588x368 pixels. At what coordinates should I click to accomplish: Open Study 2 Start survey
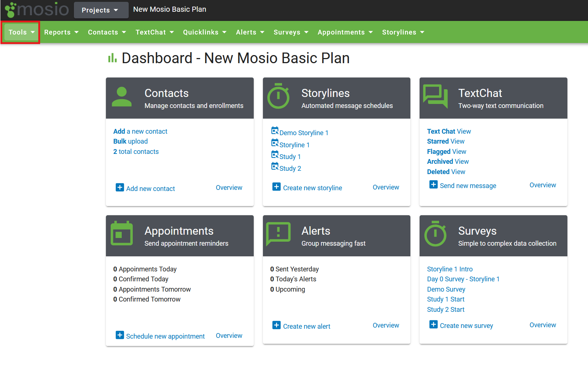[446, 310]
